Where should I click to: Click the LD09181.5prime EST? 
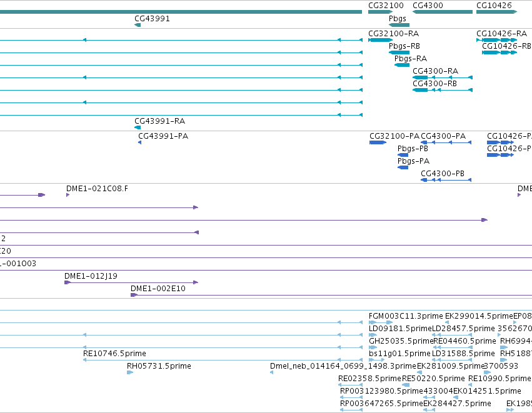(x=373, y=335)
